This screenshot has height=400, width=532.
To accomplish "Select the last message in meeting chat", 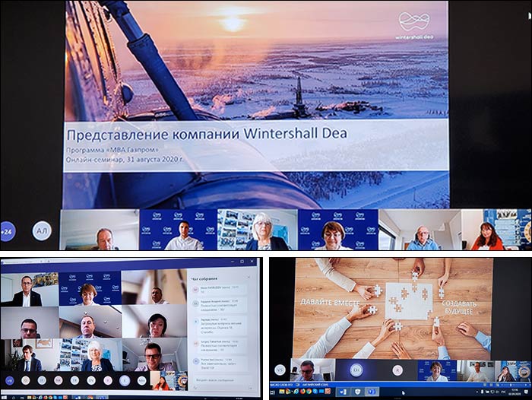I will [220, 363].
